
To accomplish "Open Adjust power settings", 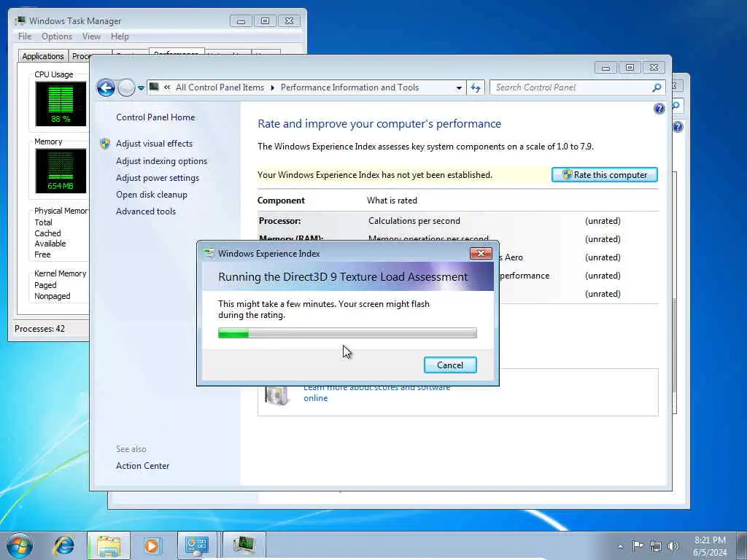I will [x=158, y=178].
